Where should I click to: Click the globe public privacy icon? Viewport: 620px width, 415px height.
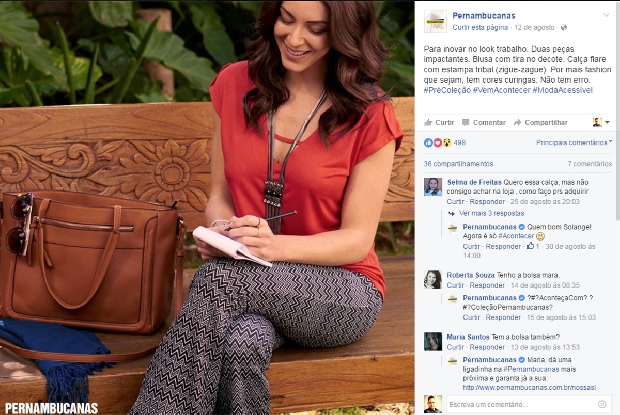click(x=564, y=27)
